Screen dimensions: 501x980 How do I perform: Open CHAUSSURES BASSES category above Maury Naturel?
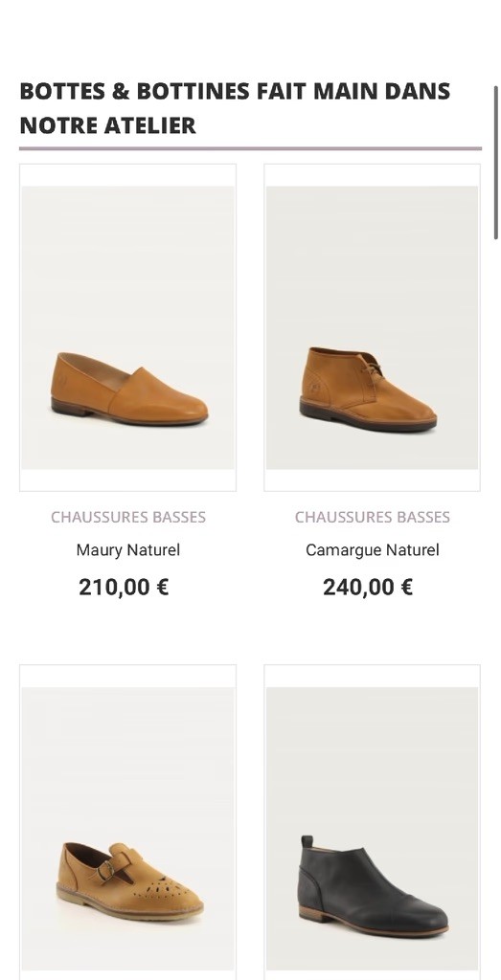point(128,517)
